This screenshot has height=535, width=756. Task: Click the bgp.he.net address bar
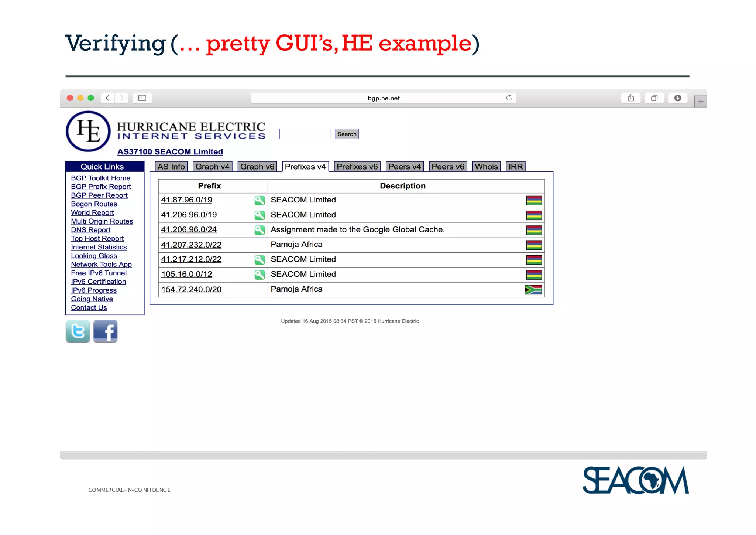coord(384,98)
